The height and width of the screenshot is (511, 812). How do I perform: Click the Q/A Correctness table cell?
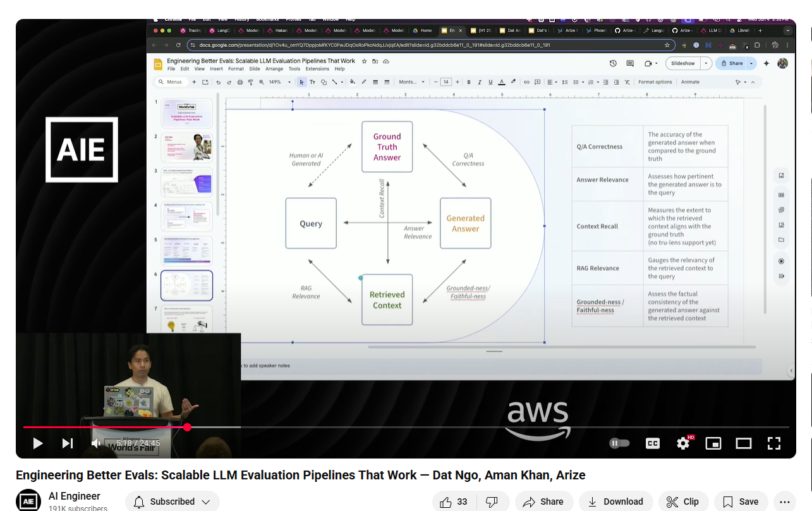tap(607, 147)
